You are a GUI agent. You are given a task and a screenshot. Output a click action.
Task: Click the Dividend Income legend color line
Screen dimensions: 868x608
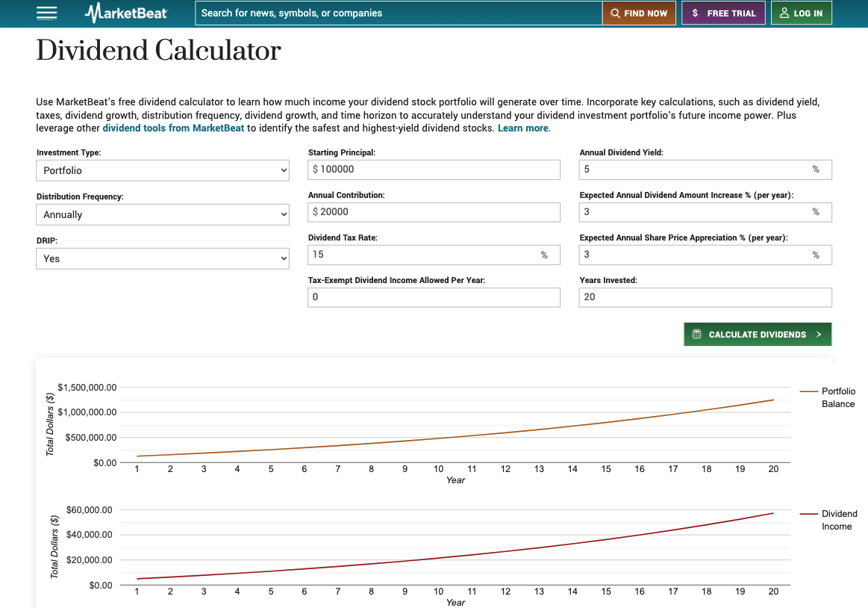pos(809,514)
